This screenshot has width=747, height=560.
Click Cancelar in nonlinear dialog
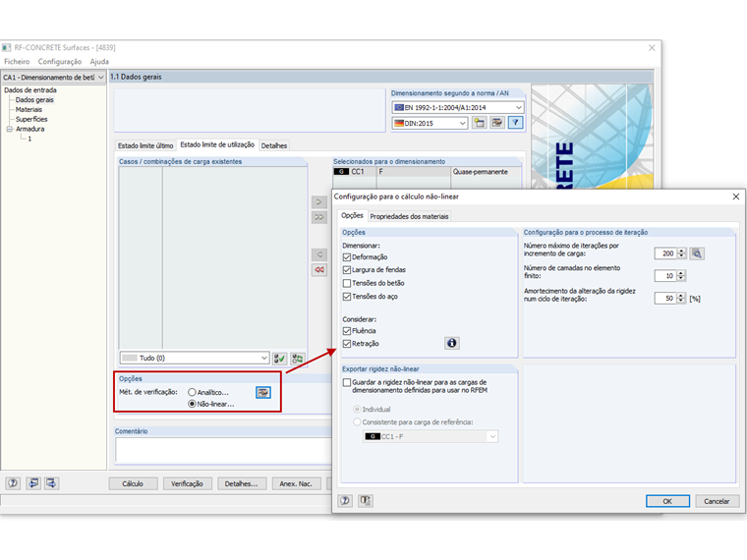717,501
